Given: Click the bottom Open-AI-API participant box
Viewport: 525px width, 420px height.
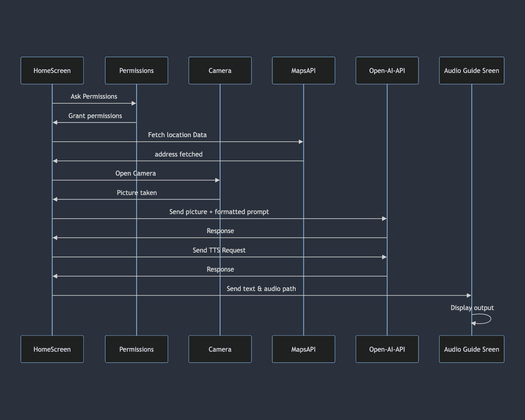Looking at the screenshot, I should coord(387,349).
